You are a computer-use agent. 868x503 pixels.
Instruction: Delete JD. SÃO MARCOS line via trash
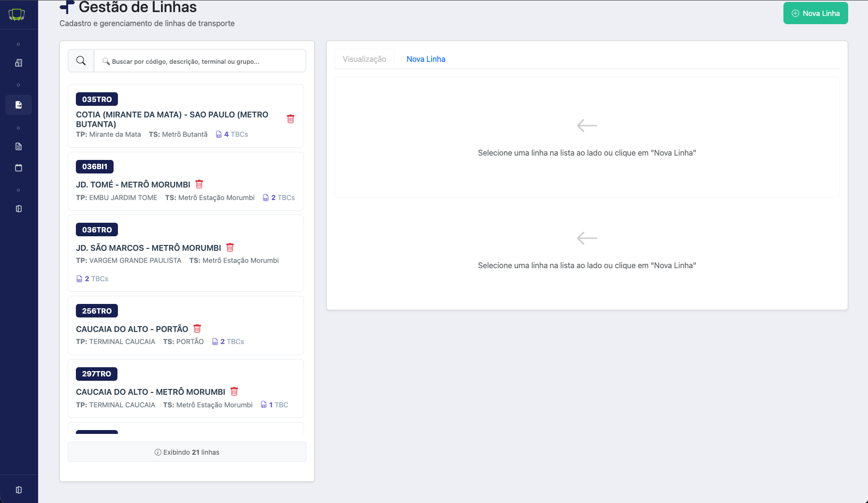click(230, 247)
